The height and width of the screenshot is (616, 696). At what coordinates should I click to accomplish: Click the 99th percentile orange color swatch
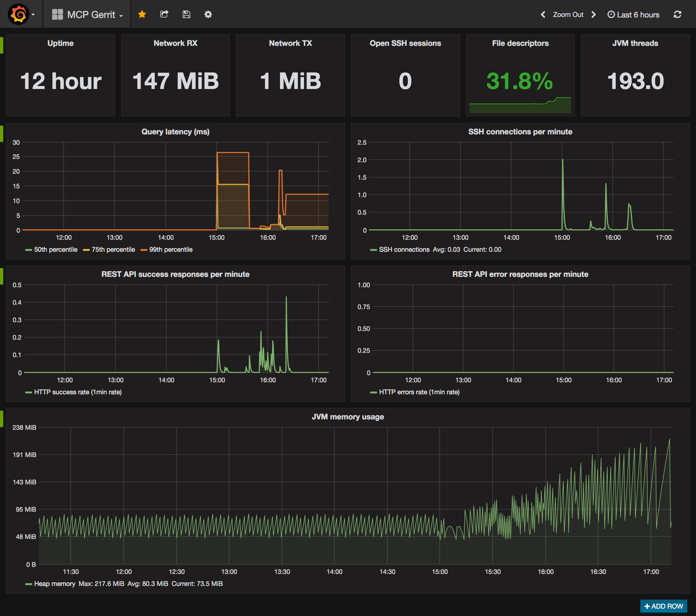144,250
